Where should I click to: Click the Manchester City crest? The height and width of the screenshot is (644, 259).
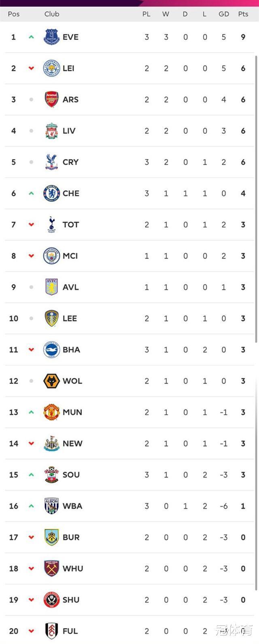[51, 256]
